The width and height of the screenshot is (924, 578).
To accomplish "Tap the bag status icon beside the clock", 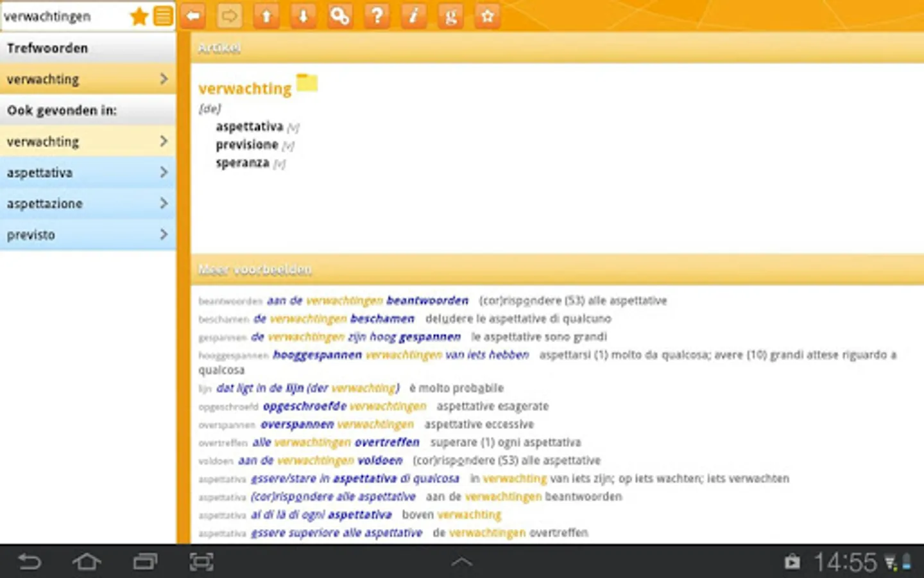I will [792, 563].
